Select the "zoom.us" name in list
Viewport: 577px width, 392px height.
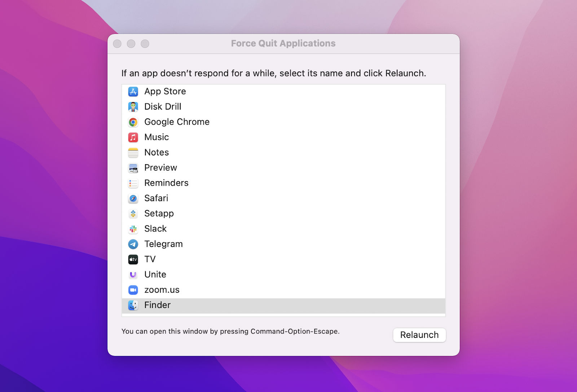[162, 290]
